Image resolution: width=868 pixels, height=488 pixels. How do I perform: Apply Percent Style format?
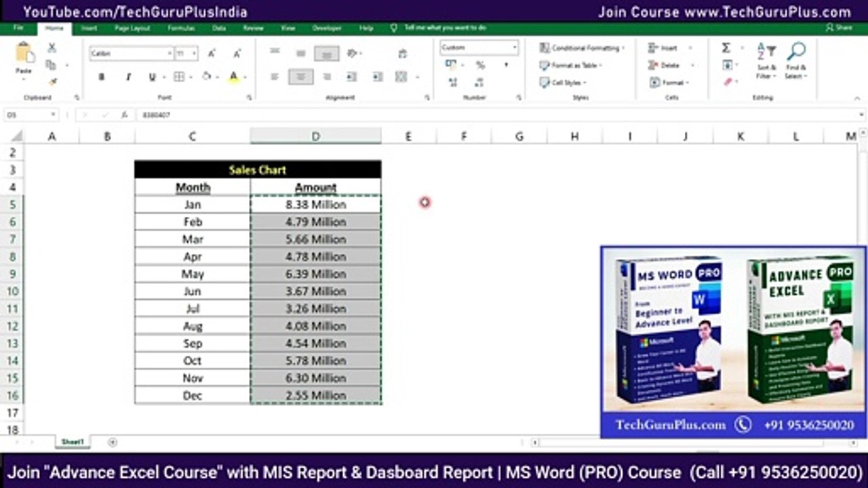coord(480,65)
